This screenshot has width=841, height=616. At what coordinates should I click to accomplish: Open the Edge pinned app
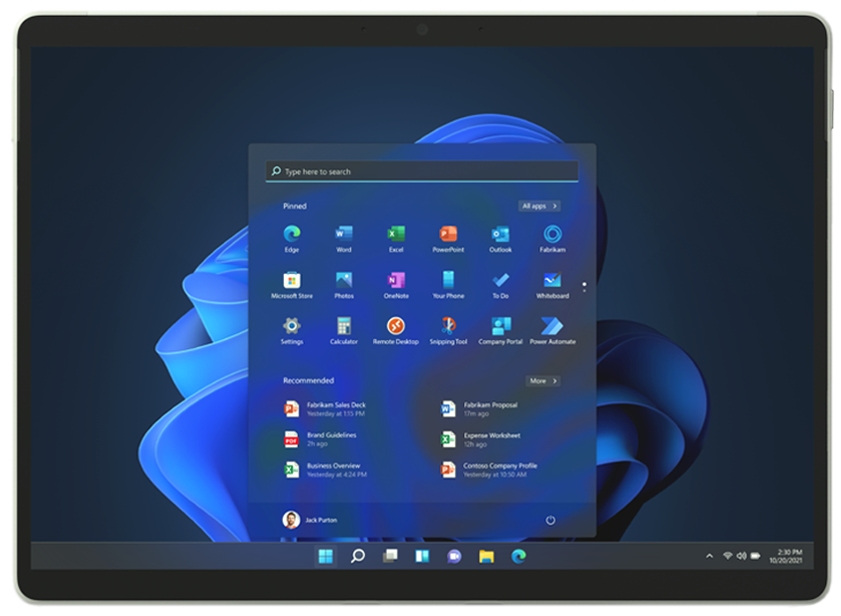292,238
